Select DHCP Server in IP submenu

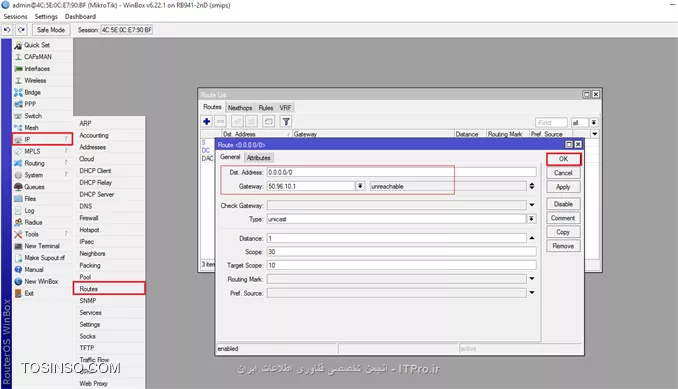pyautogui.click(x=109, y=194)
